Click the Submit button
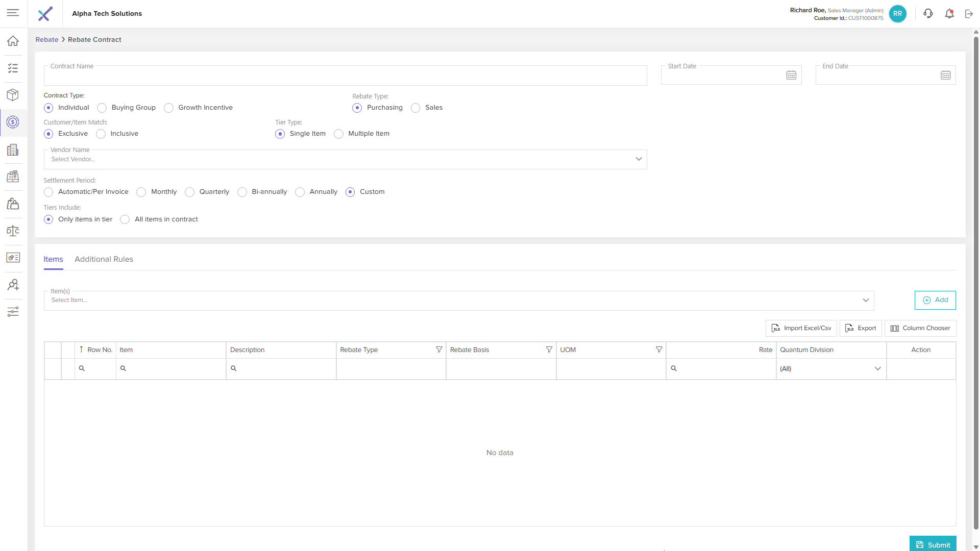The width and height of the screenshot is (980, 551). point(933,544)
